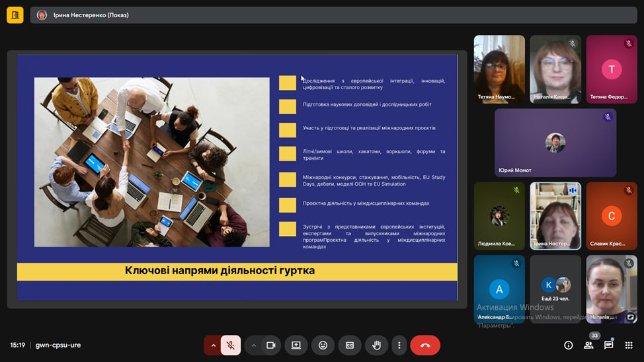Open the activities grid icon

[x=629, y=345]
